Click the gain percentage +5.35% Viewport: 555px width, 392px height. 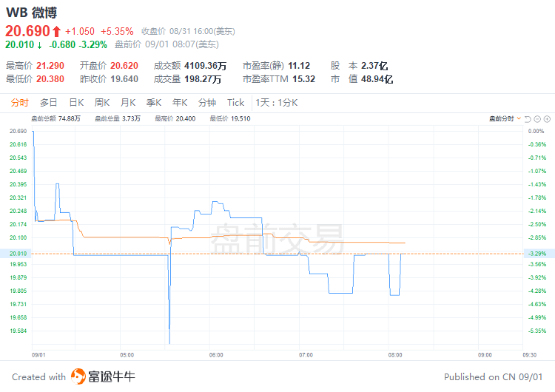pyautogui.click(x=117, y=32)
